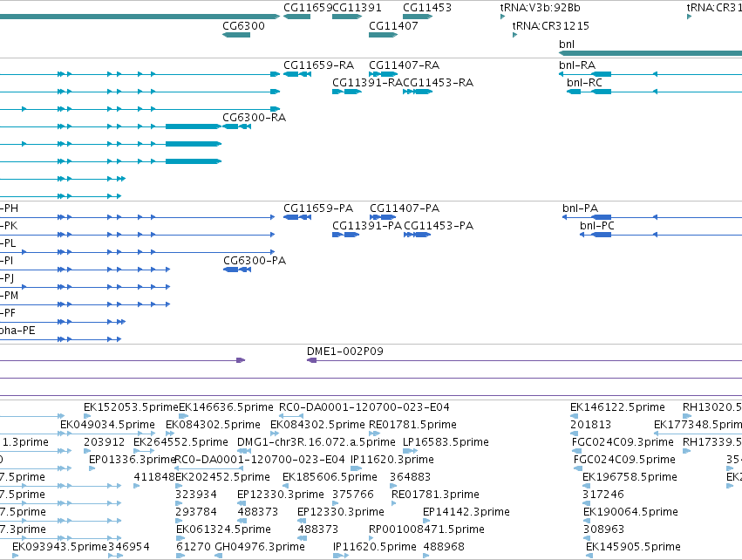Select the CG11407-PA protein label
Viewport: 742px width, 560px height.
coord(404,208)
